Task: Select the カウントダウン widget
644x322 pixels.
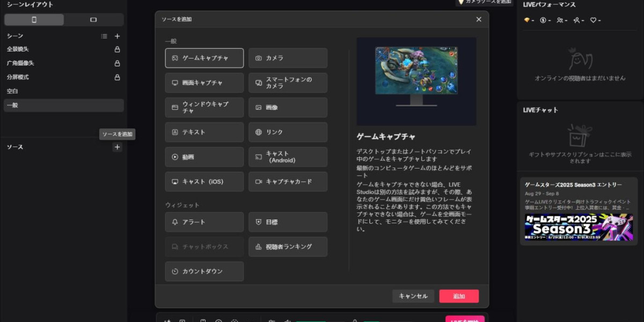Action: 204,271
